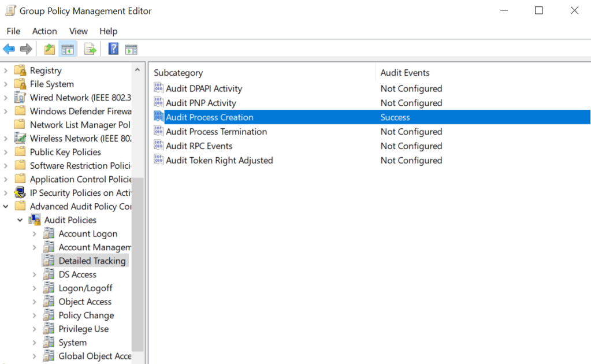This screenshot has width=591, height=364.
Task: Collapse the Audit Policies tree node
Action: [20, 220]
